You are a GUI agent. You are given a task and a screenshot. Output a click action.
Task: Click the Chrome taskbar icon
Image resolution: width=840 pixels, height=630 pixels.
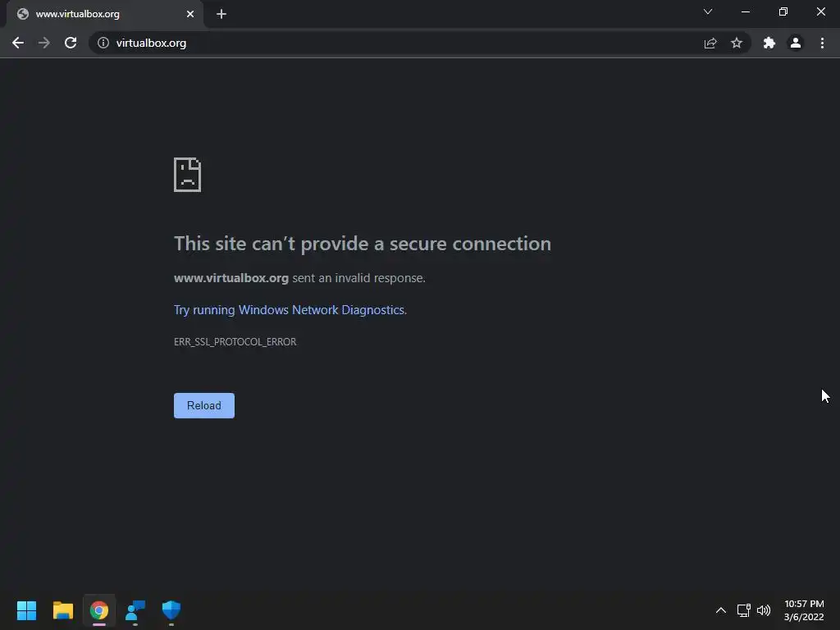[99, 610]
